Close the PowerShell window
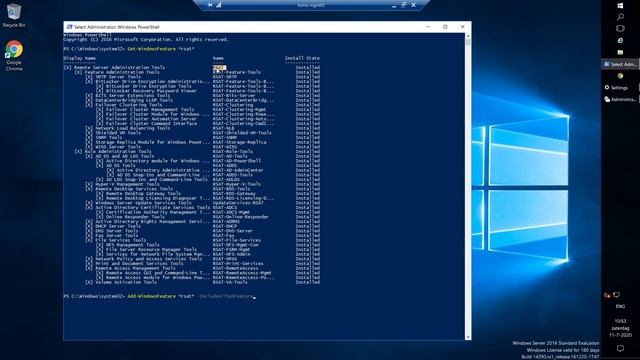Screen dimensions: 640x360 coord(462,27)
